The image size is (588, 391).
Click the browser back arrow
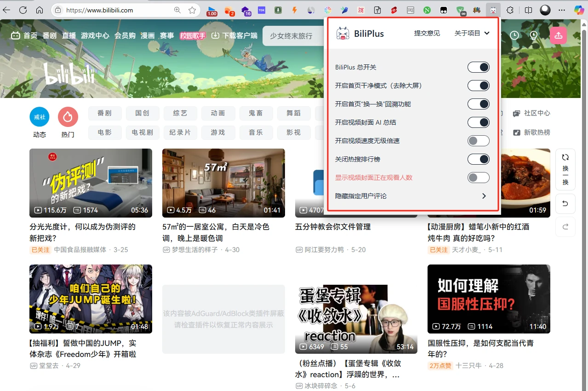6,10
